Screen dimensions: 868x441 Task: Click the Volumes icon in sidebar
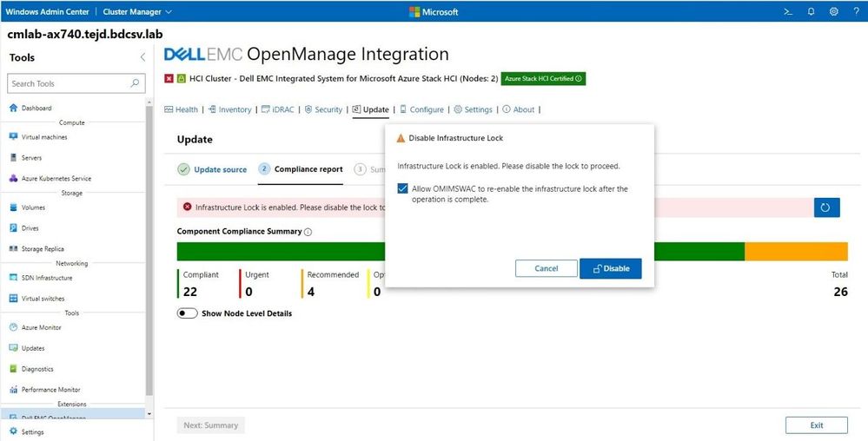pyautogui.click(x=14, y=207)
